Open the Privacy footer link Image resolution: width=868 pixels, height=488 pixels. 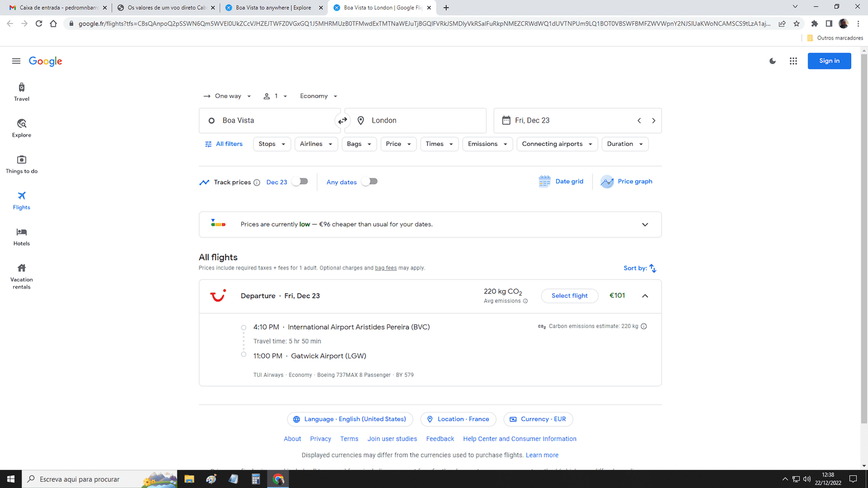click(321, 439)
